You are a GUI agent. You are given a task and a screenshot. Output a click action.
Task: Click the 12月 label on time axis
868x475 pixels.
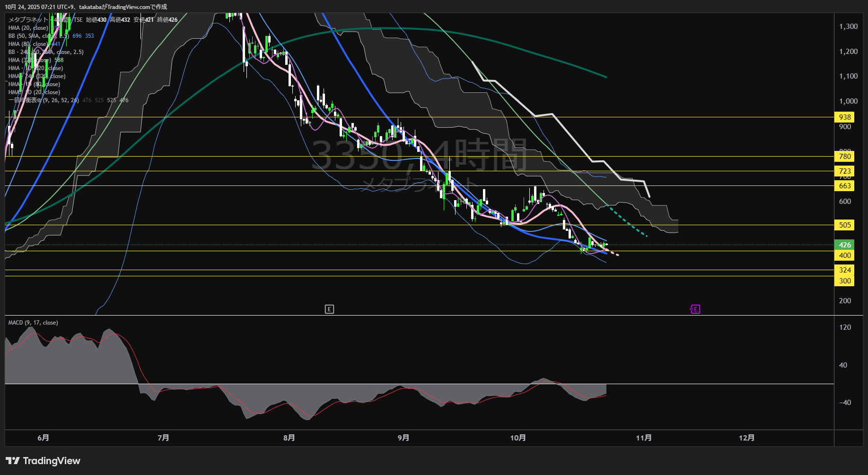pyautogui.click(x=746, y=438)
